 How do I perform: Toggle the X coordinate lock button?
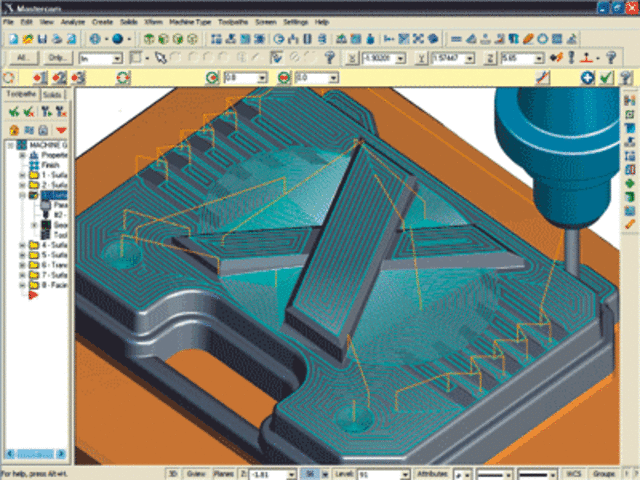point(352,58)
